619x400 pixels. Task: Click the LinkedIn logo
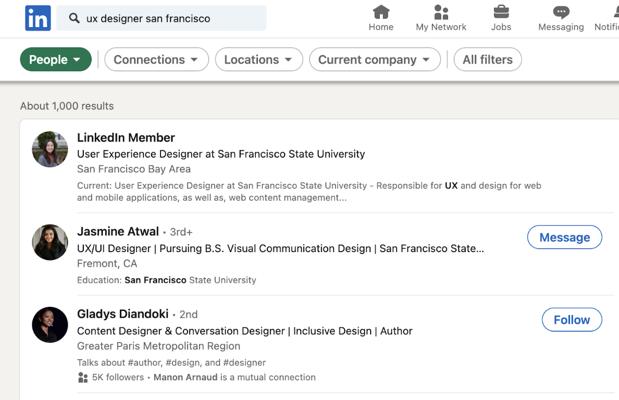38,18
